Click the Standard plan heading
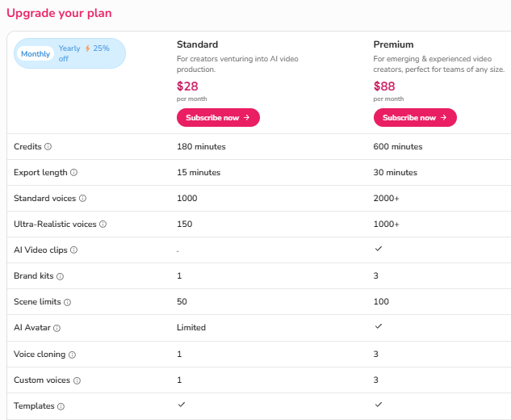Image resolution: width=511 pixels, height=420 pixels. (198, 44)
